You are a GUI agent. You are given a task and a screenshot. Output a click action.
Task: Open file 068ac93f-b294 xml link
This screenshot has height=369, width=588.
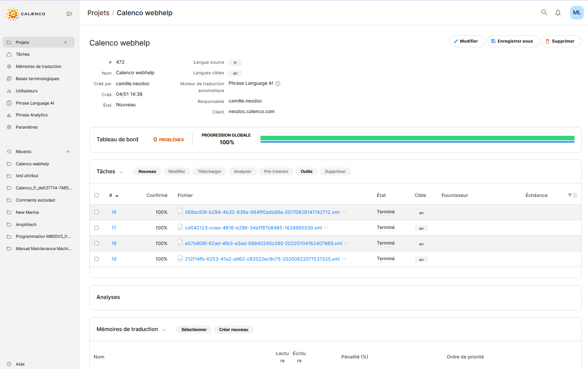pyautogui.click(x=262, y=212)
